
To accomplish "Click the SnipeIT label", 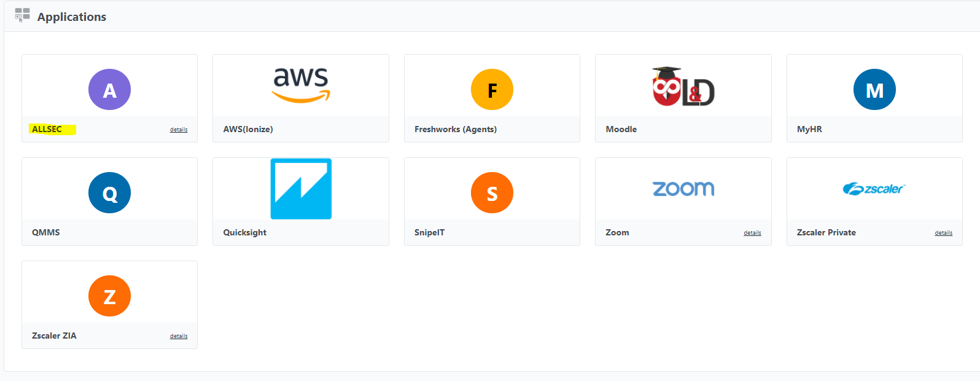I will point(429,232).
